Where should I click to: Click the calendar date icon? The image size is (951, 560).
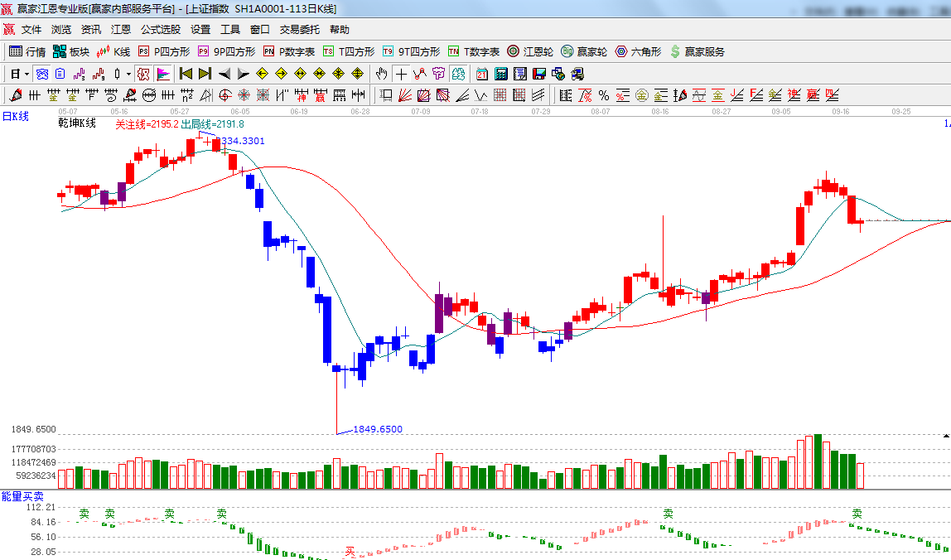click(x=481, y=74)
